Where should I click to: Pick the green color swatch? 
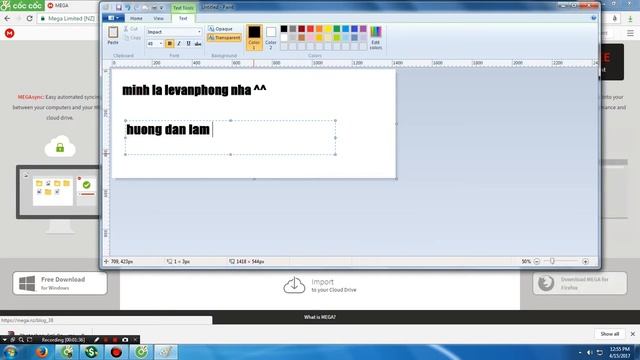pos(337,29)
